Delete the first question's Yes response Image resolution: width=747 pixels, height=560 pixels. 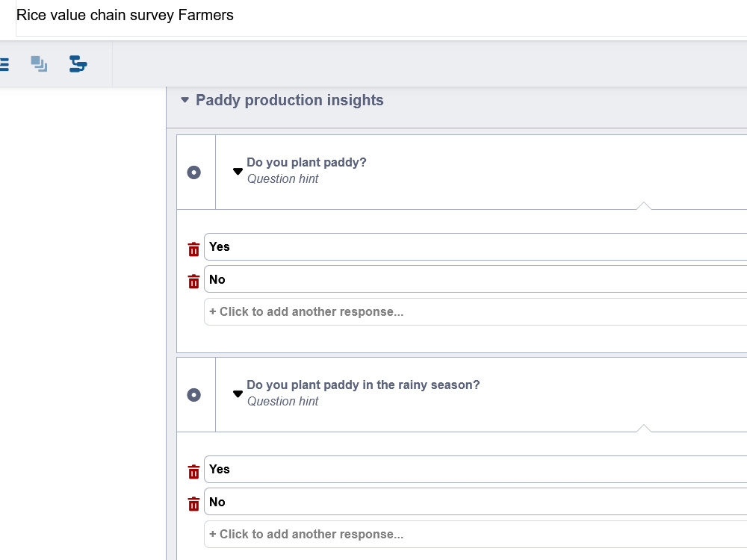[x=193, y=249]
